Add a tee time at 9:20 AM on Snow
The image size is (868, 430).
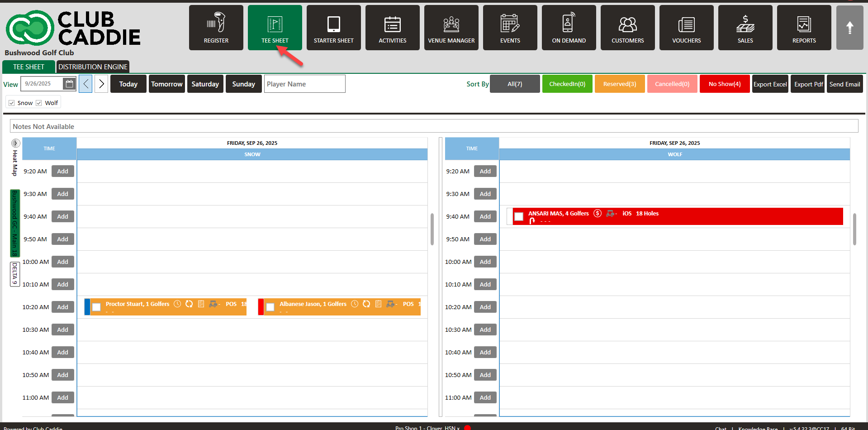62,171
